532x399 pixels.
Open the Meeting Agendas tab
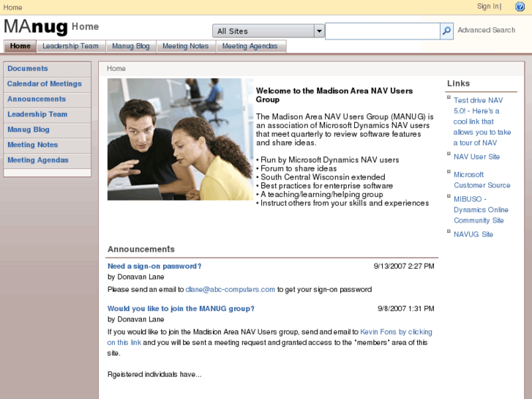[x=250, y=46]
